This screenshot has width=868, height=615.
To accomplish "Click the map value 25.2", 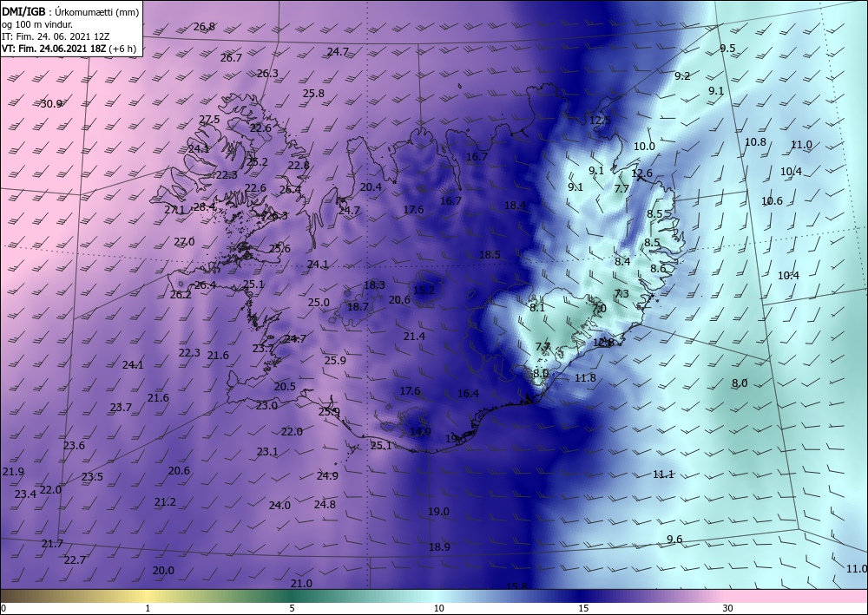I will [257, 161].
